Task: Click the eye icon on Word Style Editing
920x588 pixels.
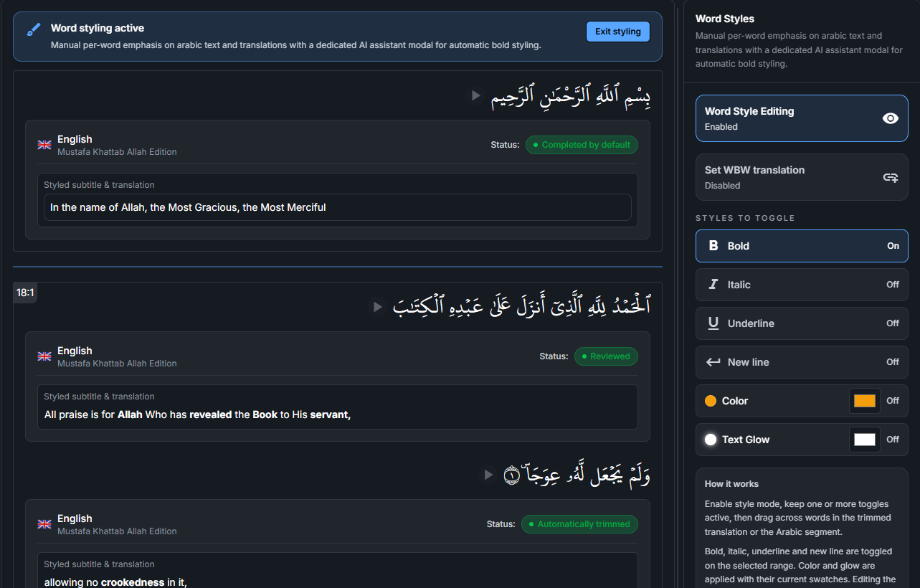Action: [x=890, y=118]
